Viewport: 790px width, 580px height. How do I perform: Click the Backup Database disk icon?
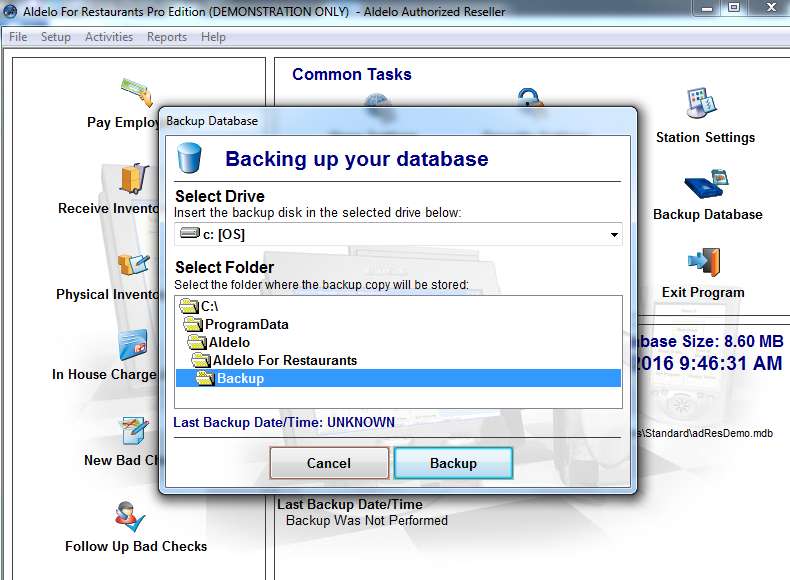click(706, 184)
